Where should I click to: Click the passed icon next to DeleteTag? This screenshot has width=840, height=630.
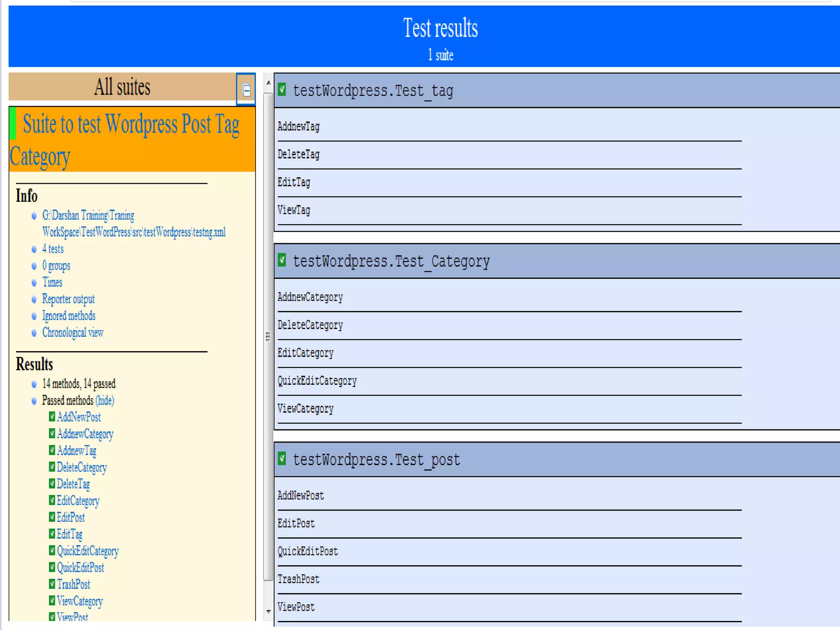[x=52, y=484]
